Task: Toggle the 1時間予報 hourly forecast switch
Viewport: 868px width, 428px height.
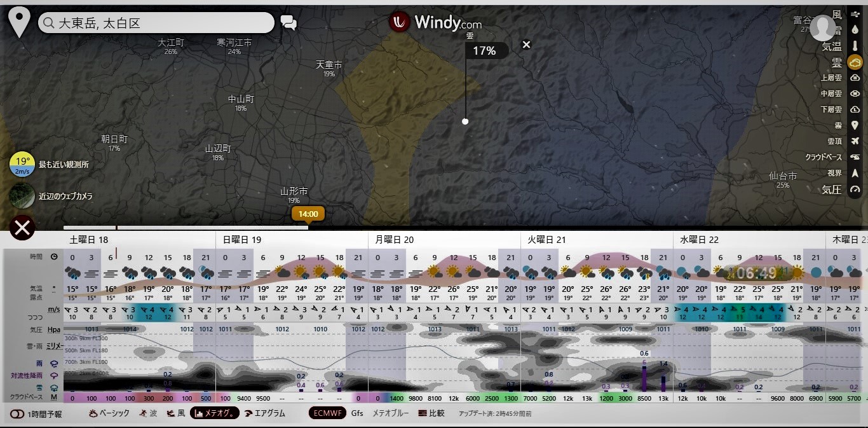Action: click(x=17, y=413)
